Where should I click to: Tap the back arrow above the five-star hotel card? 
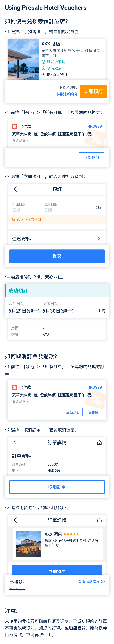coord(15,520)
